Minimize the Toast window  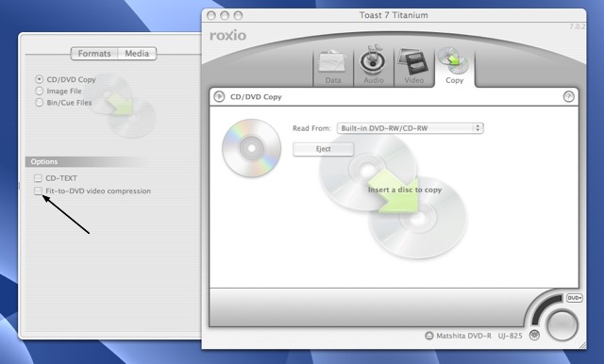pos(225,15)
